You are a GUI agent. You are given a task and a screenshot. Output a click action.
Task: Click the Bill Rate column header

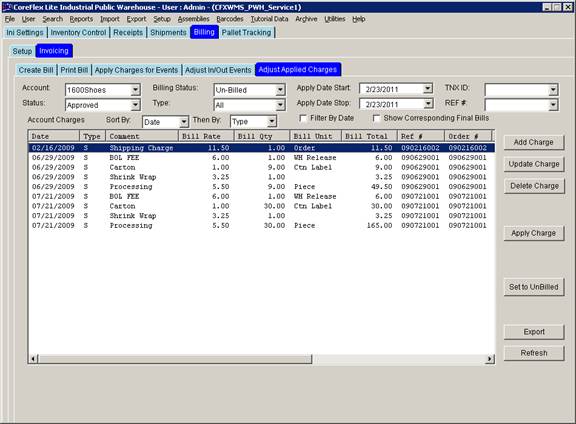pos(206,136)
